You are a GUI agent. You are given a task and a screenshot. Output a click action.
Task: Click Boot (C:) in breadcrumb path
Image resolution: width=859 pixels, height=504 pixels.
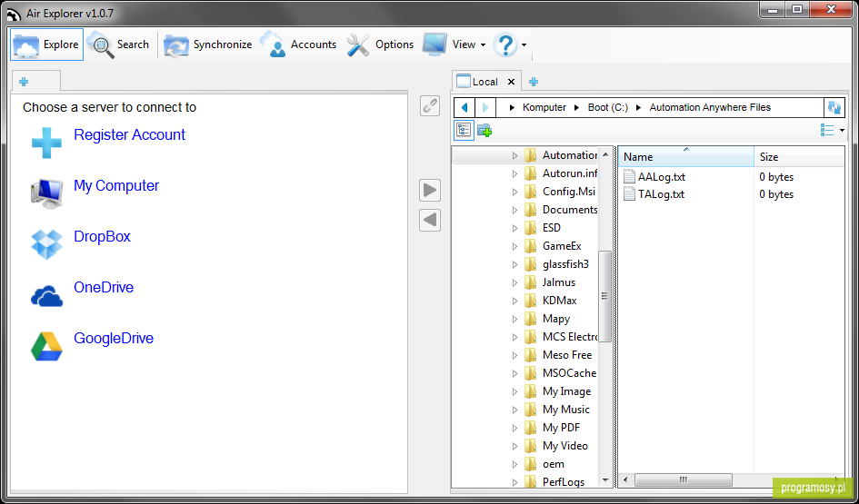[x=607, y=108]
